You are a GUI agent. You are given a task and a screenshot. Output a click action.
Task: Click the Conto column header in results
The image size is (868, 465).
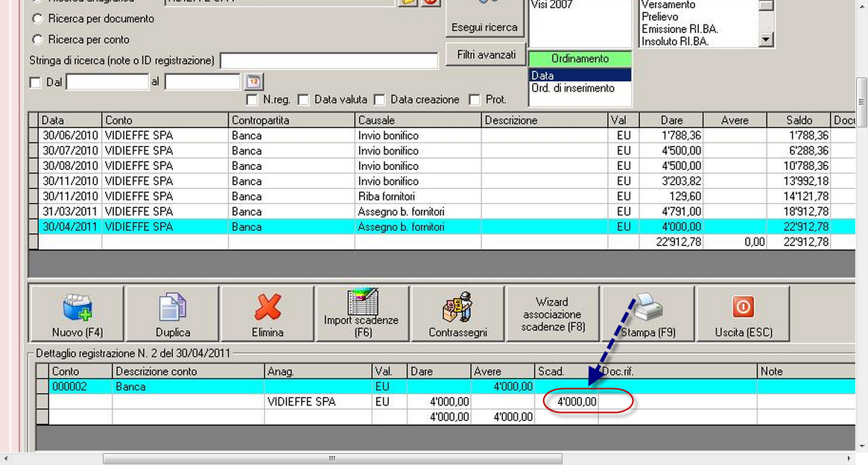pos(165,120)
